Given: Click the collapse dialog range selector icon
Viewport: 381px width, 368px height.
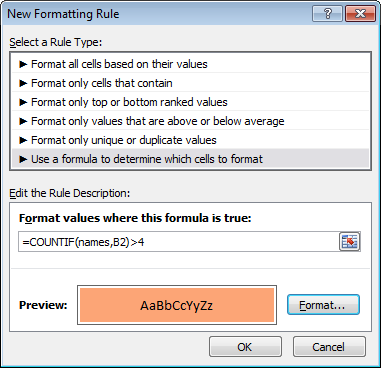Looking at the screenshot, I should click(349, 242).
